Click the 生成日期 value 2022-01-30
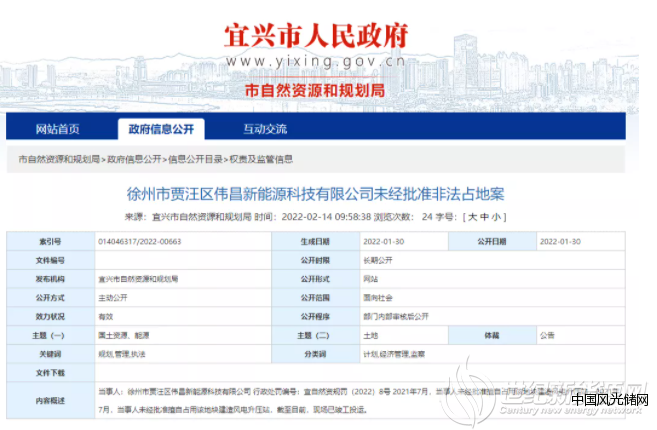Screen dimensions: 657x430 [384, 241]
